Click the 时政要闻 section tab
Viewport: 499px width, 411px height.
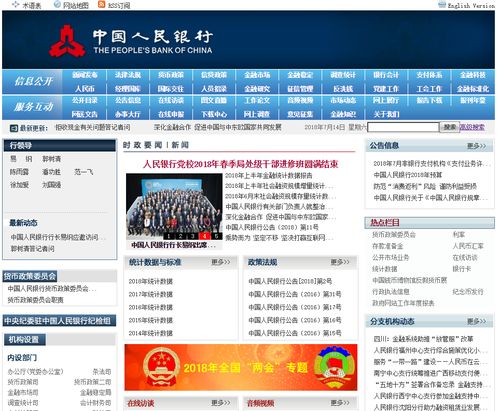[142, 145]
